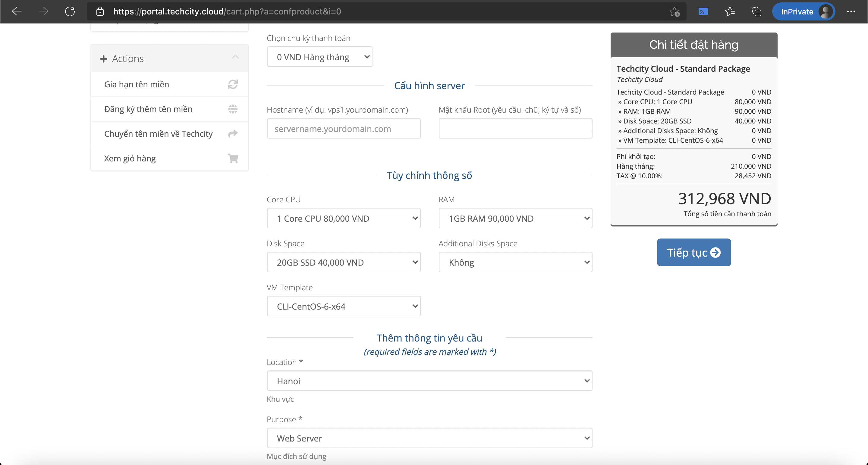Viewport: 868px width, 465px height.
Task: Open billing cycle dropdown 0 VND Hàng tháng
Action: click(x=319, y=57)
